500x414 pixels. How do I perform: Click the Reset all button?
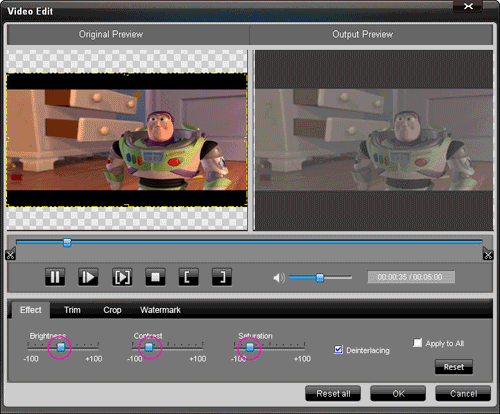pos(333,394)
